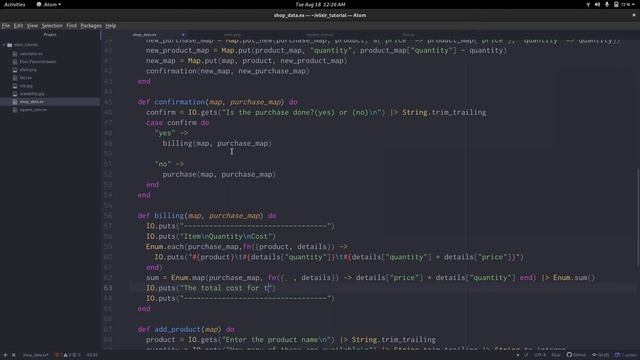Place cursor on 'def add_product' line
This screenshot has height=360, width=640.
point(186,329)
